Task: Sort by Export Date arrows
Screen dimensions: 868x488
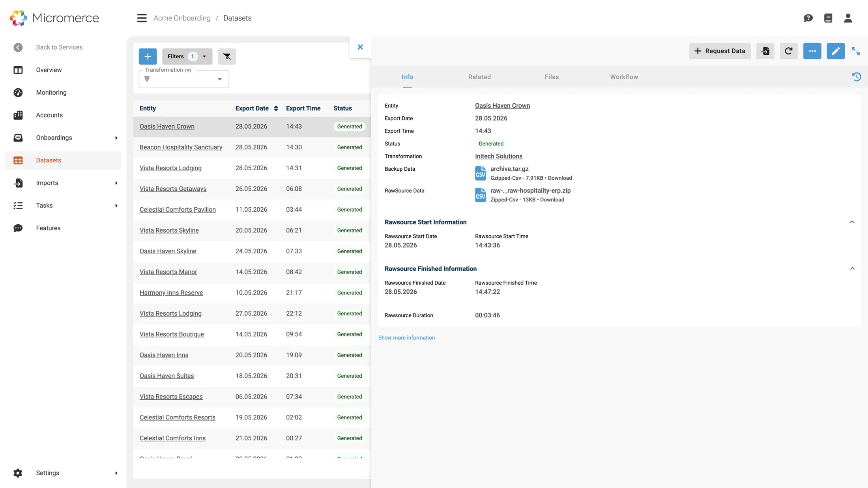Action: tap(276, 108)
